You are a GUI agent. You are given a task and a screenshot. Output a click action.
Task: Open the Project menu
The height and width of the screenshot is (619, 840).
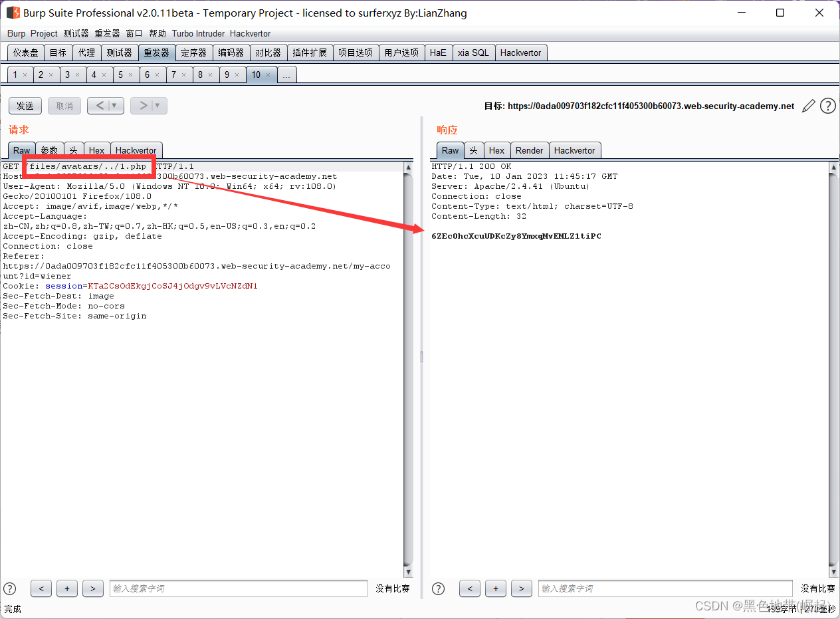[x=44, y=33]
